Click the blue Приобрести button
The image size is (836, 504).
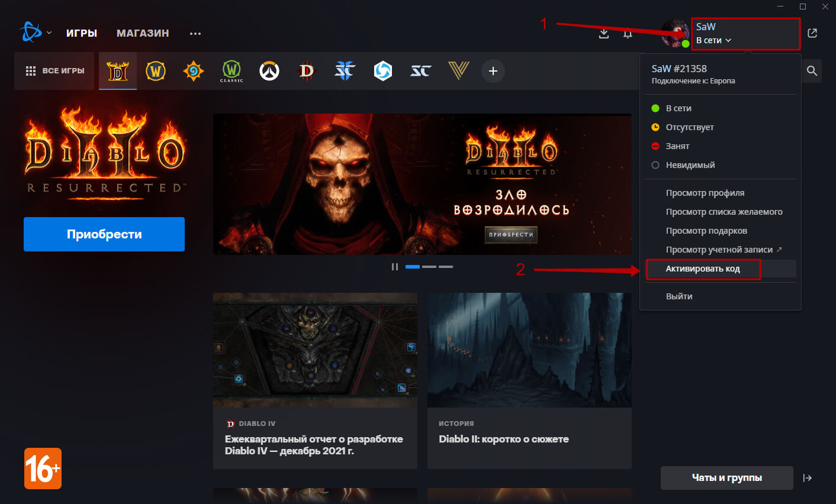click(x=104, y=234)
